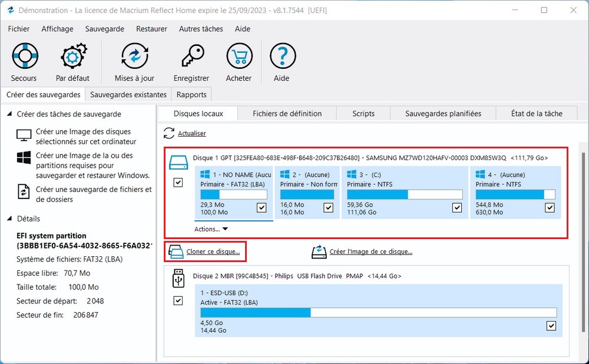Click the ESD-USB (D:) usage bar
This screenshot has width=589, height=364.
378,312
